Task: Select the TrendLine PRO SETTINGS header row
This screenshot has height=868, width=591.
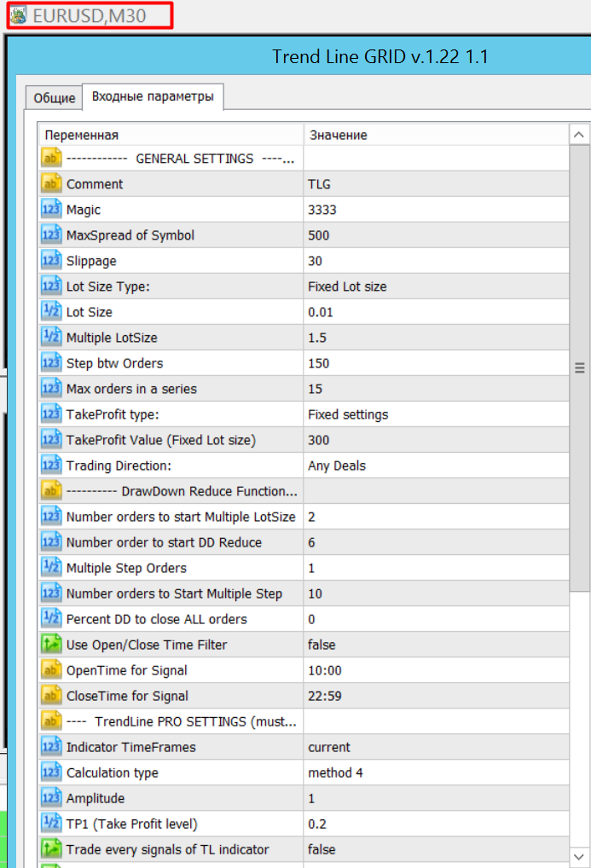Action: coord(304,720)
